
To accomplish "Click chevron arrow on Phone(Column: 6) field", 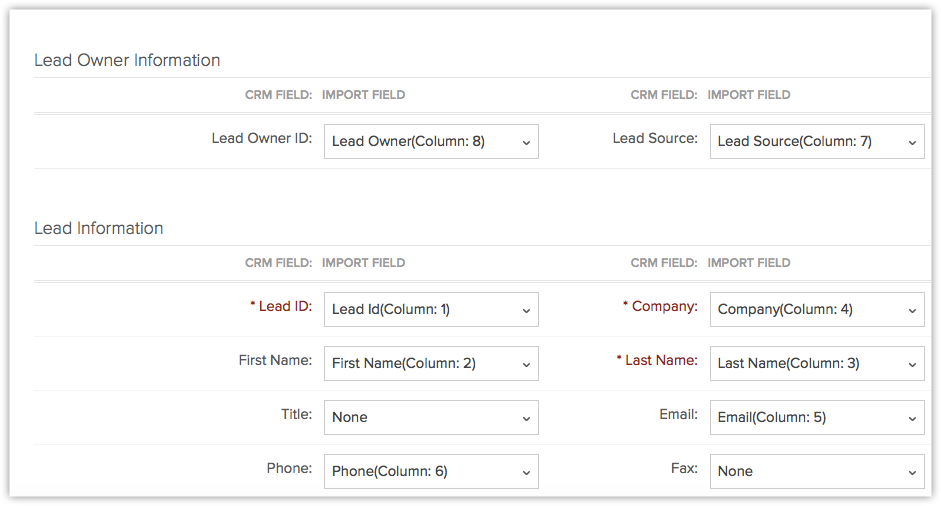I will point(526,473).
